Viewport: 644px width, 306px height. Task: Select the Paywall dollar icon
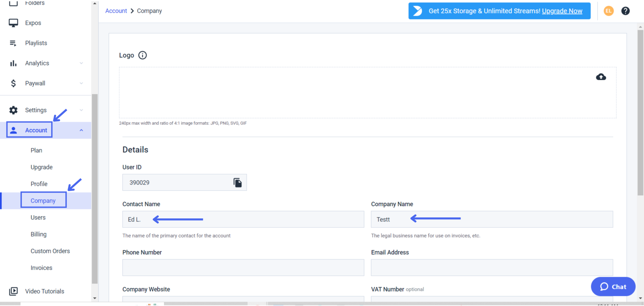(13, 83)
